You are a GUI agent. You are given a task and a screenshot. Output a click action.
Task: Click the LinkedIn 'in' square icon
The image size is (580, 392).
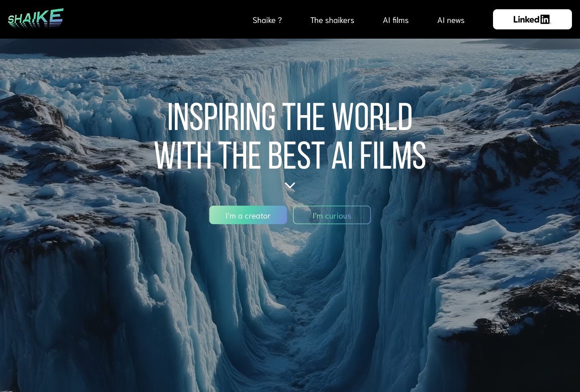(545, 19)
